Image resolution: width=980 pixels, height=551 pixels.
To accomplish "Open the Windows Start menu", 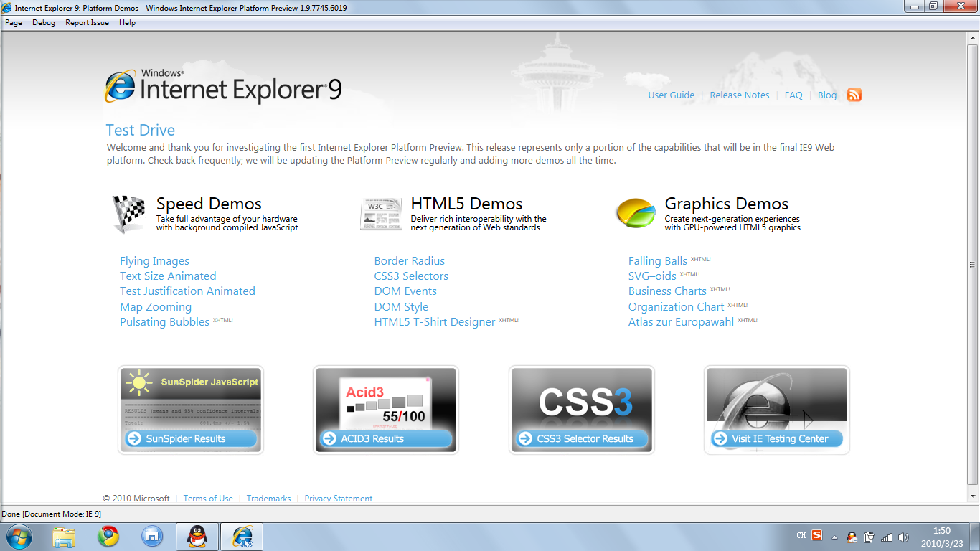I will pyautogui.click(x=19, y=536).
